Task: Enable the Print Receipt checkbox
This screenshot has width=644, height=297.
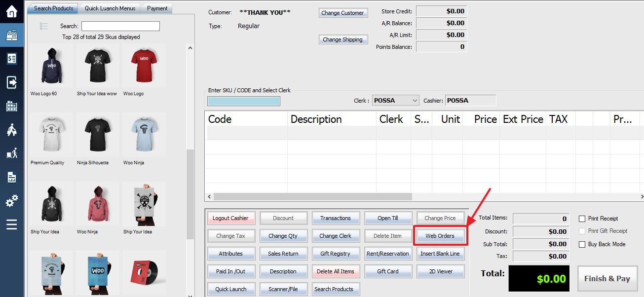Action: pos(582,219)
